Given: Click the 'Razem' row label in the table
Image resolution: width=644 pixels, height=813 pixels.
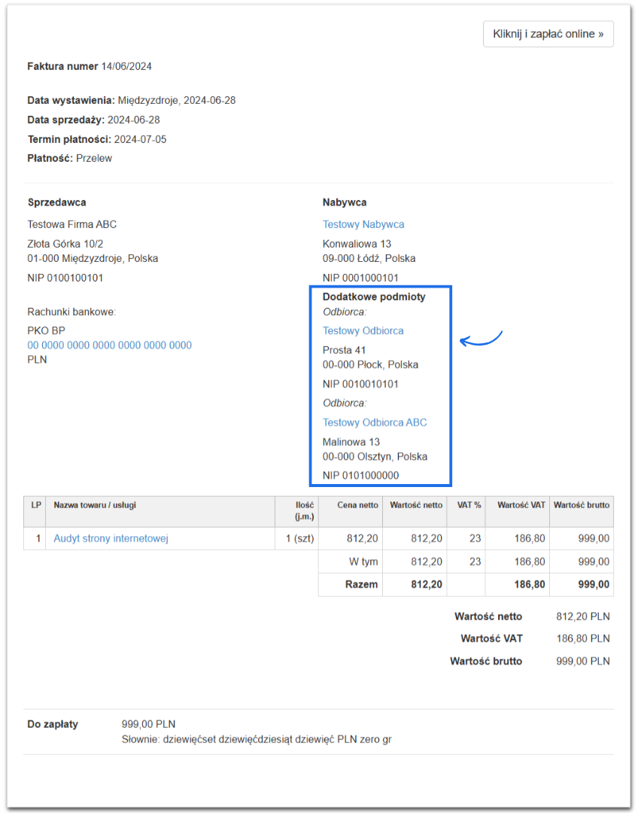Looking at the screenshot, I should coord(361,584).
